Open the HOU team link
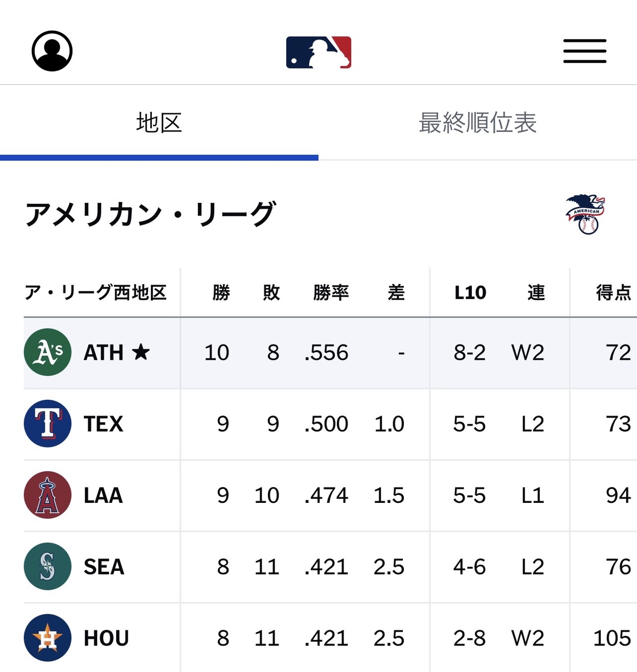 point(106,638)
